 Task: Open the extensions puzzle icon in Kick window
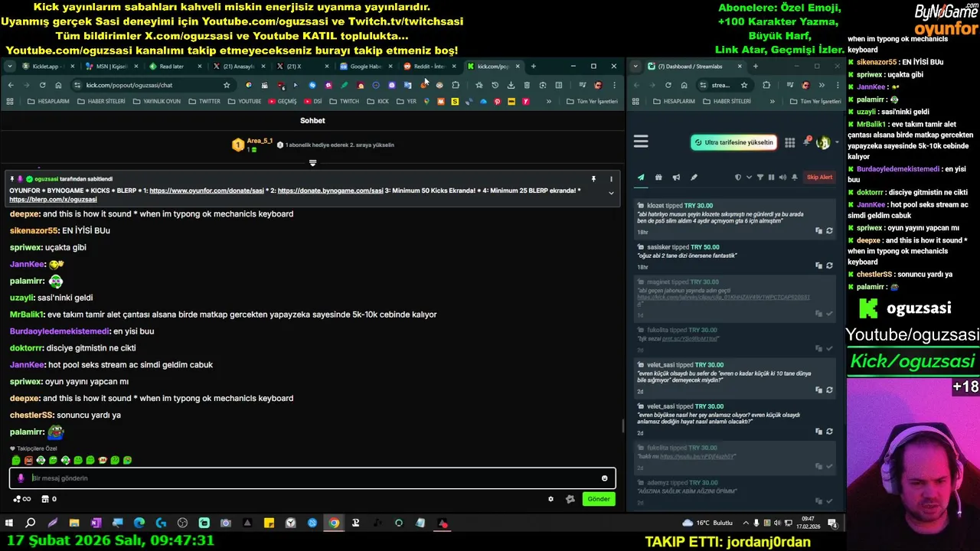coord(456,85)
